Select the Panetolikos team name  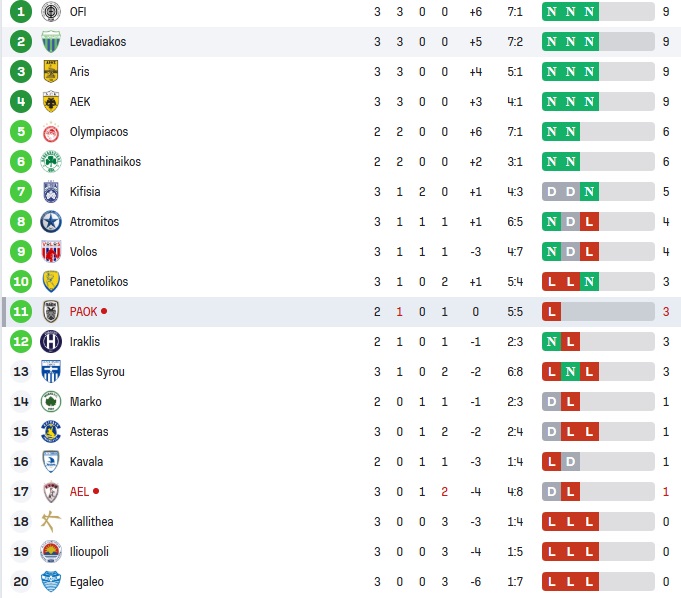(x=99, y=282)
